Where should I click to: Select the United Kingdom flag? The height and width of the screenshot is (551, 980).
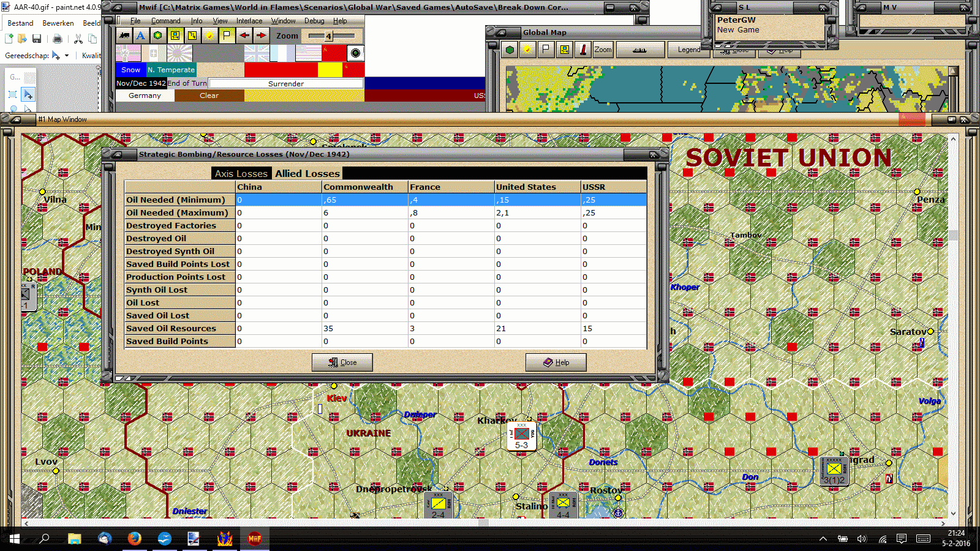click(x=257, y=53)
